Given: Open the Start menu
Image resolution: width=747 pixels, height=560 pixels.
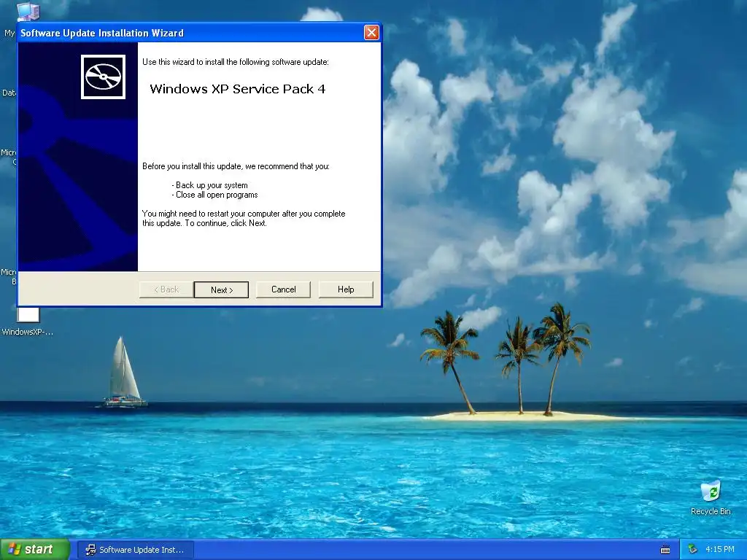Looking at the screenshot, I should coord(34,550).
